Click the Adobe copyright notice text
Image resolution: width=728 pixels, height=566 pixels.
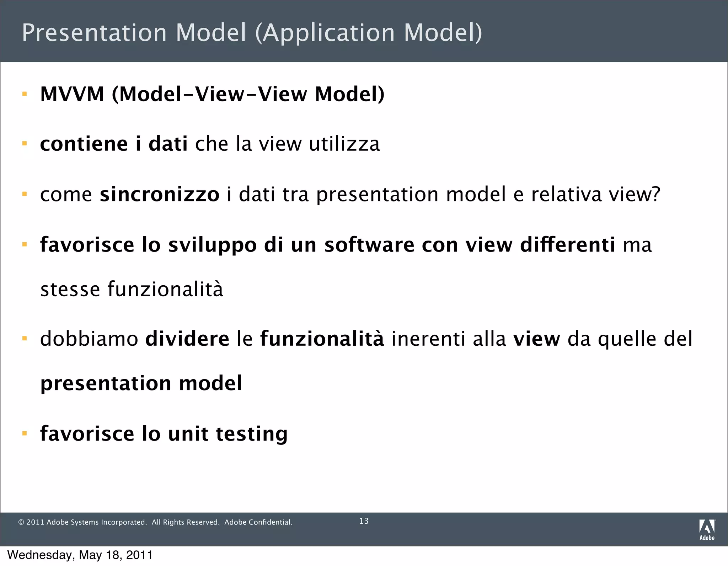click(155, 522)
